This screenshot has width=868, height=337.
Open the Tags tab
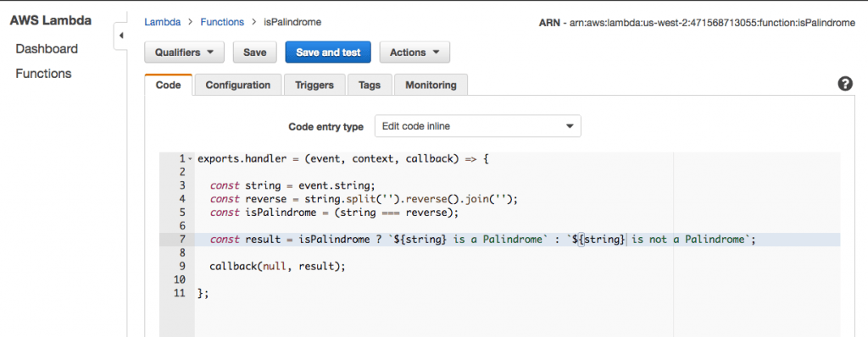(370, 86)
